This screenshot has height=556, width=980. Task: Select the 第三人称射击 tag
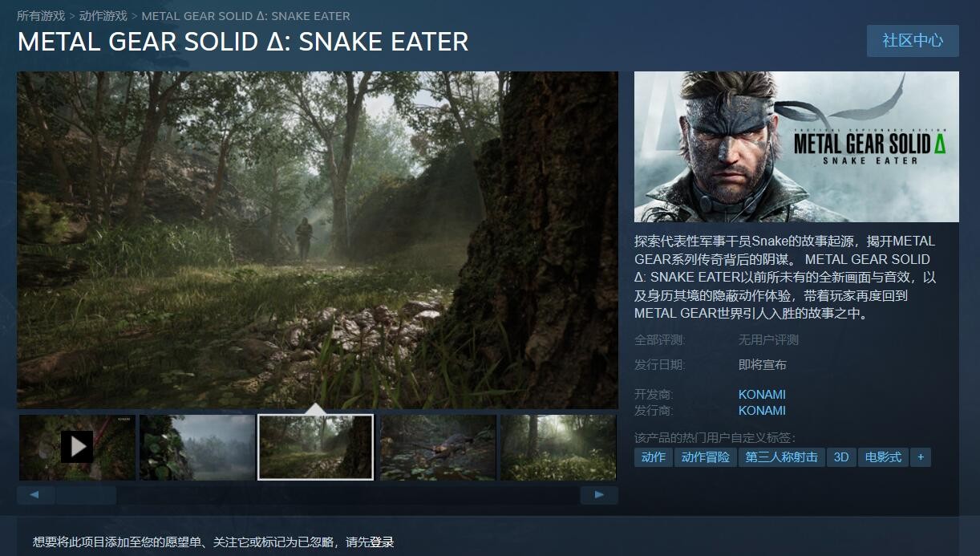pos(782,457)
